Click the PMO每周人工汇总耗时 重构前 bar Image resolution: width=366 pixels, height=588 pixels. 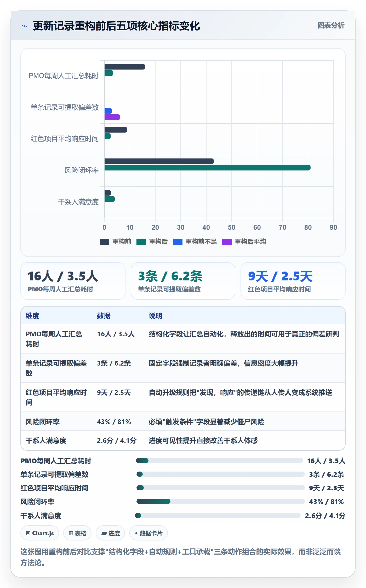125,67
